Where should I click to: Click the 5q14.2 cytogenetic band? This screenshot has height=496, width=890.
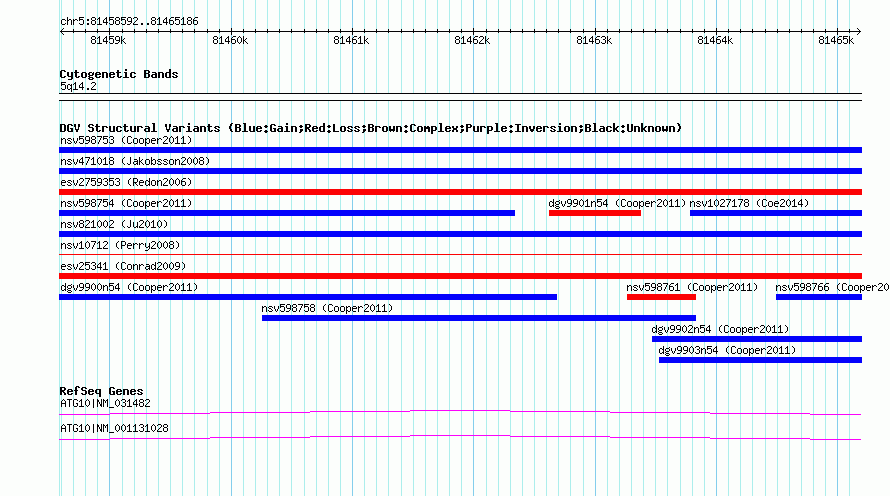pos(460,97)
